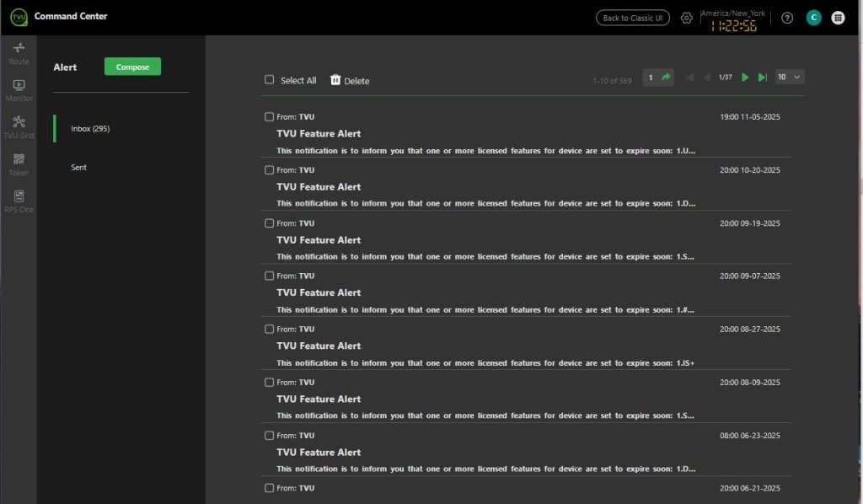Open the page size dropdown showing 10
Screen dimensions: 863x504
tap(789, 77)
